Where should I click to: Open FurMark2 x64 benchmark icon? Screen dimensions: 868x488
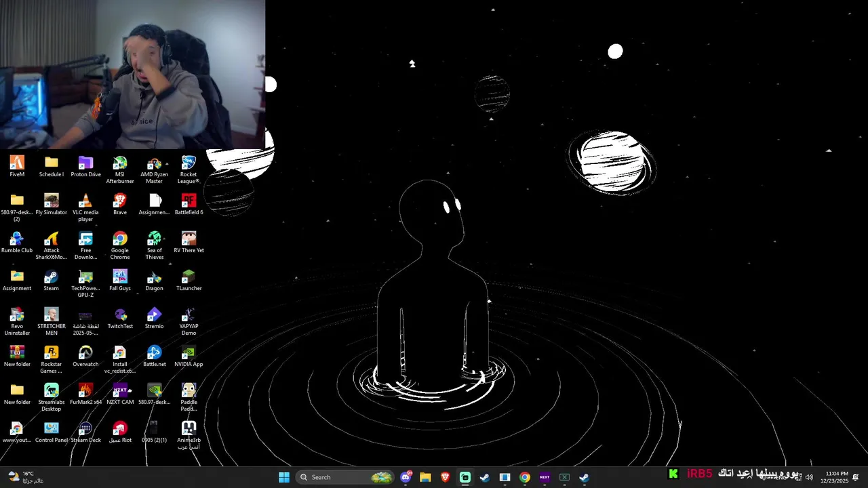coord(85,394)
